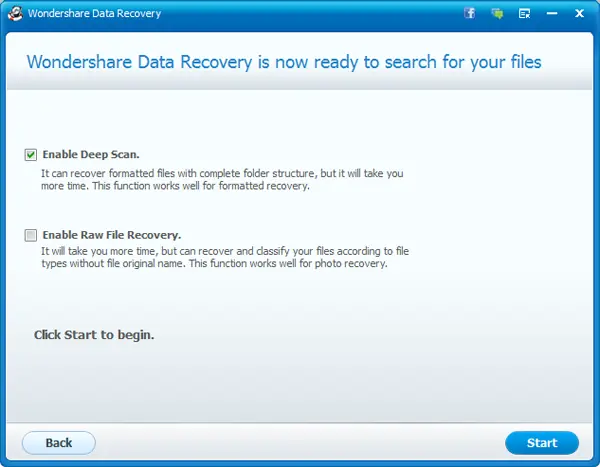Open the green chat feedback icon
Image resolution: width=600 pixels, height=467 pixels.
point(497,14)
